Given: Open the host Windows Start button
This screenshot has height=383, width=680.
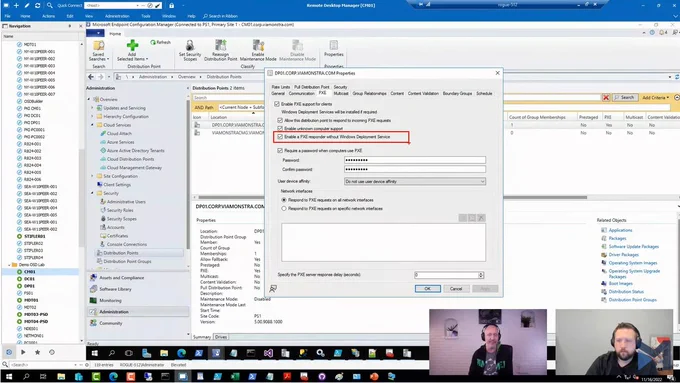Looking at the screenshot, I should pyautogui.click(x=9, y=376).
